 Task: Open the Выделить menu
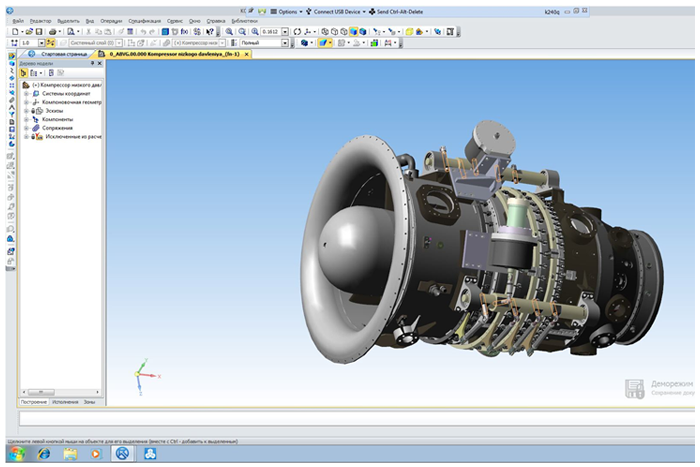(68, 21)
